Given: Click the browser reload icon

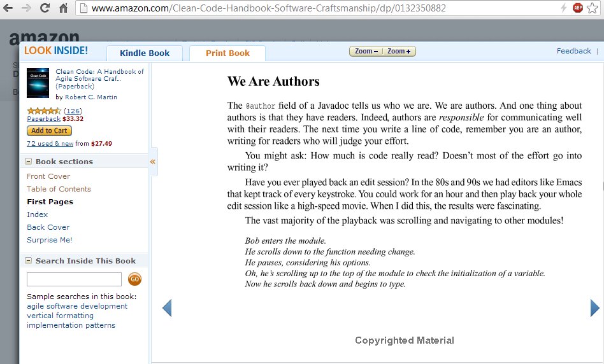Looking at the screenshot, I should 45,8.
